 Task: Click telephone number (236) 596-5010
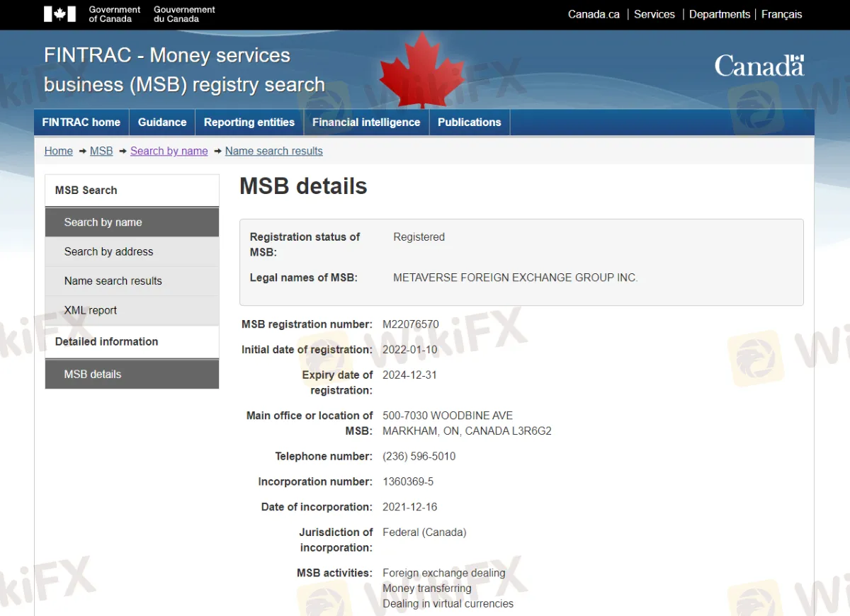(419, 457)
